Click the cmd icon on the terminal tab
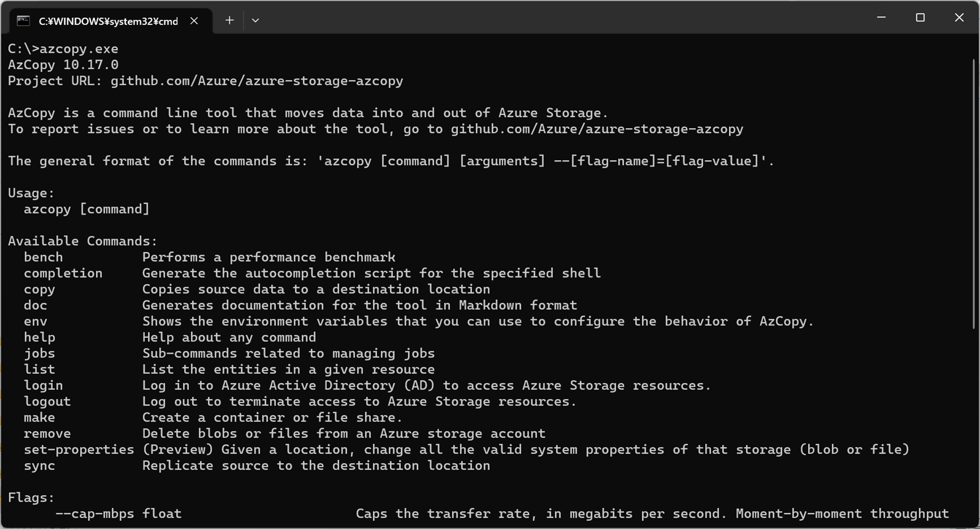Image resolution: width=980 pixels, height=529 pixels. click(23, 21)
